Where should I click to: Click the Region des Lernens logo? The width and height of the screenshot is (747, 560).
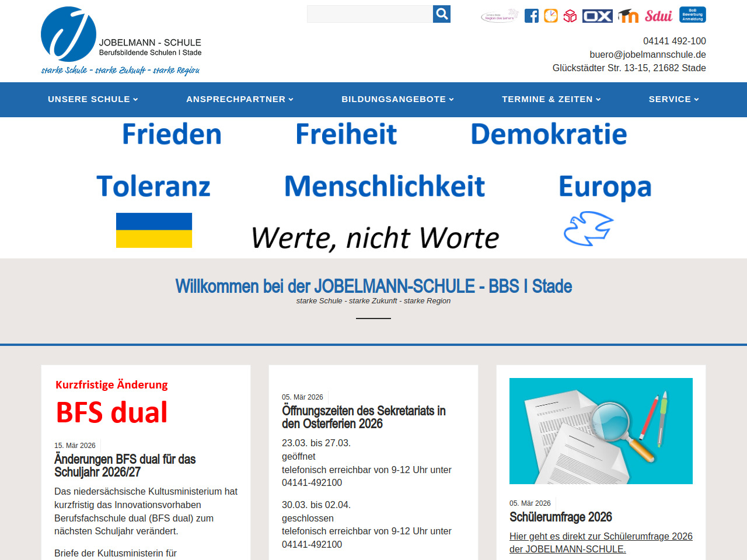pyautogui.click(x=500, y=16)
